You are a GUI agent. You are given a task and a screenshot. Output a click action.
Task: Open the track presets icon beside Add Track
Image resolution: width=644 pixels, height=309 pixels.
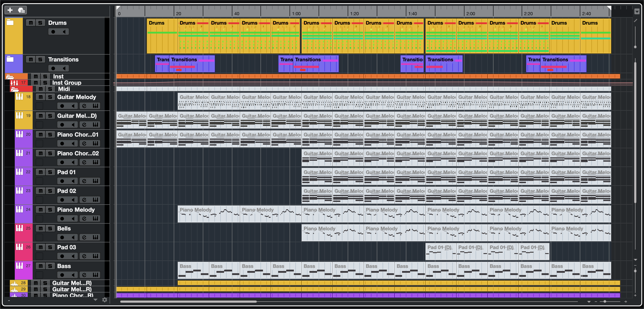click(x=21, y=10)
